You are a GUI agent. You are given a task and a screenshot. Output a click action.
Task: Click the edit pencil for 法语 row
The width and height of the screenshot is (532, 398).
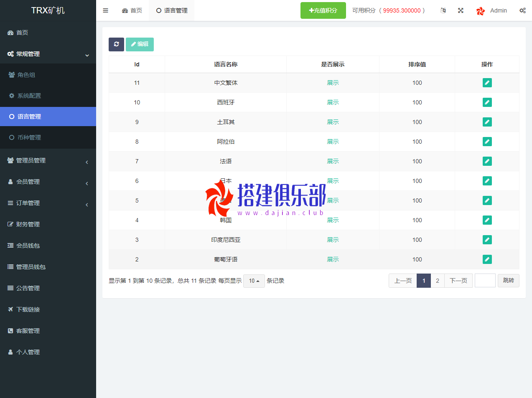[487, 161]
